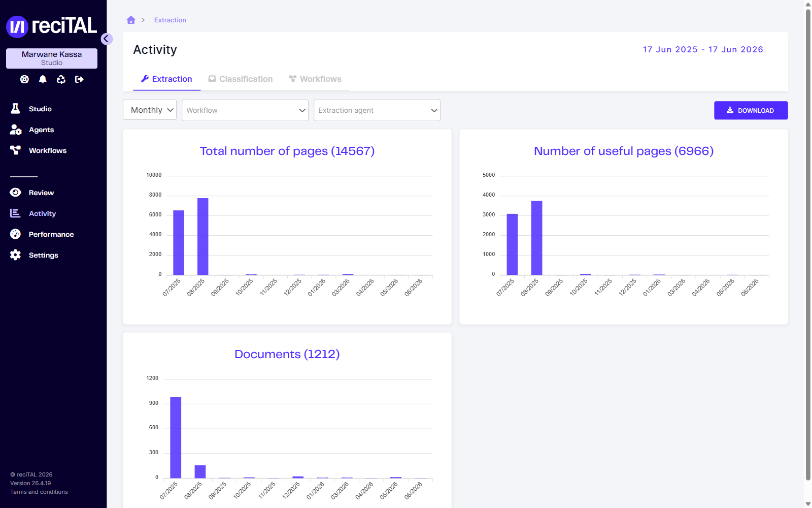Click the Version 26.4.19 text
812x508 pixels.
pyautogui.click(x=30, y=483)
